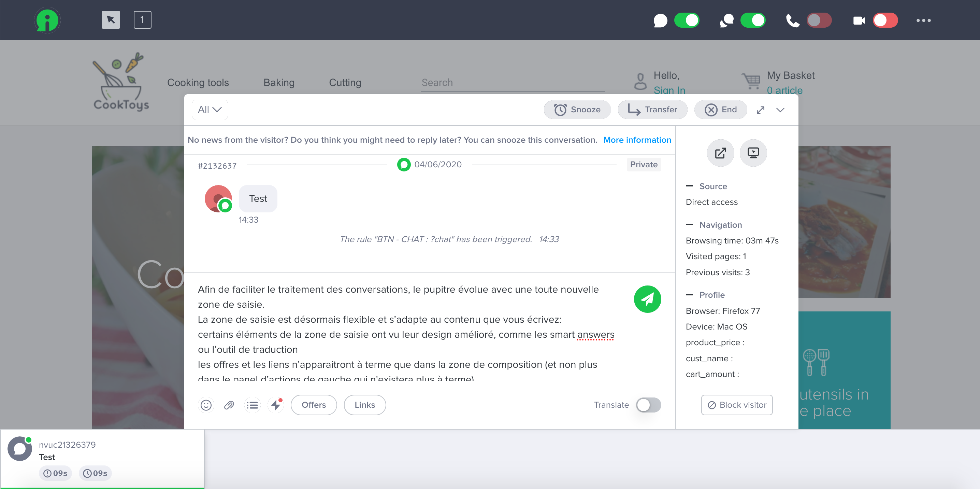Screen dimensions: 980x489
Task: Block the visitor
Action: [737, 405]
